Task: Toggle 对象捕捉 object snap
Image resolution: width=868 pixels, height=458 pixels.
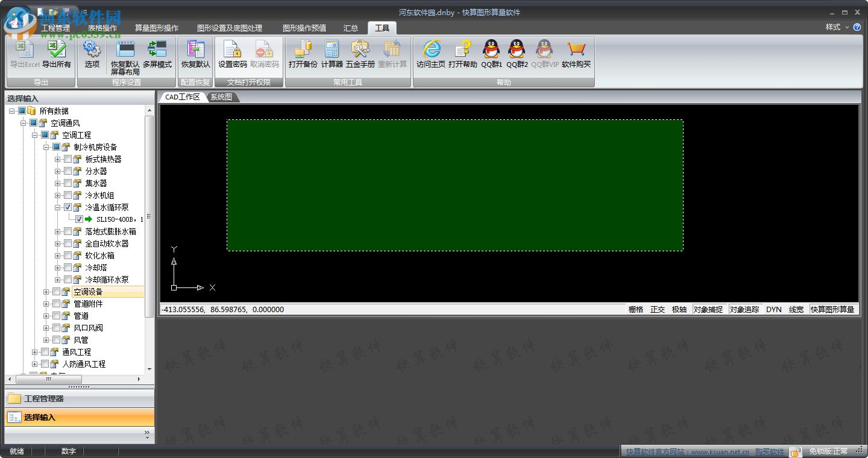Action: pos(708,310)
